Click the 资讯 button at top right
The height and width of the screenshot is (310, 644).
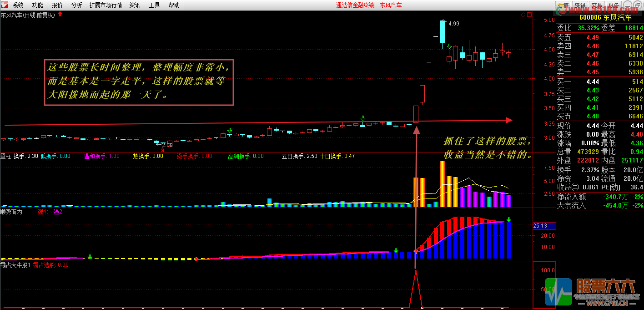click(x=580, y=5)
